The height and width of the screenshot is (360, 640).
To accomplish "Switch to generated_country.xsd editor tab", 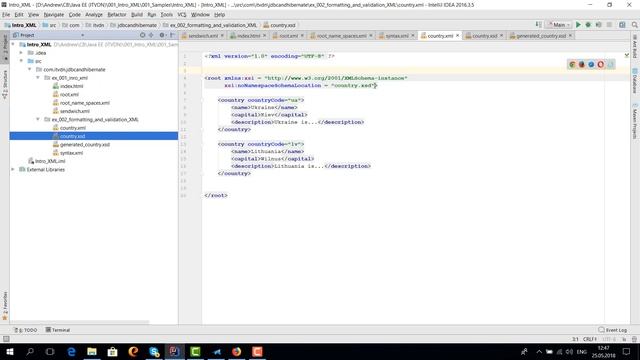I will pyautogui.click(x=541, y=36).
